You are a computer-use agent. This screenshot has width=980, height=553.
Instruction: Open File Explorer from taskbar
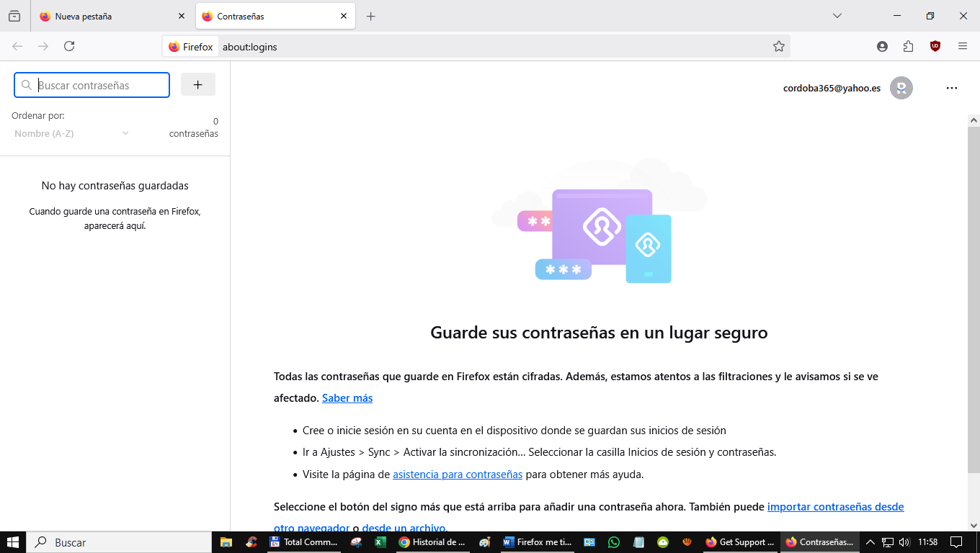(226, 542)
